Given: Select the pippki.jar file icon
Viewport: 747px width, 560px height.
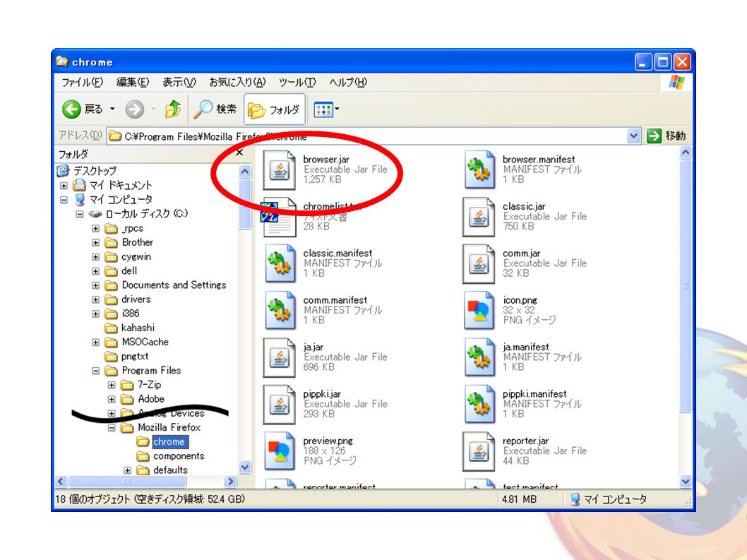Looking at the screenshot, I should 280,404.
